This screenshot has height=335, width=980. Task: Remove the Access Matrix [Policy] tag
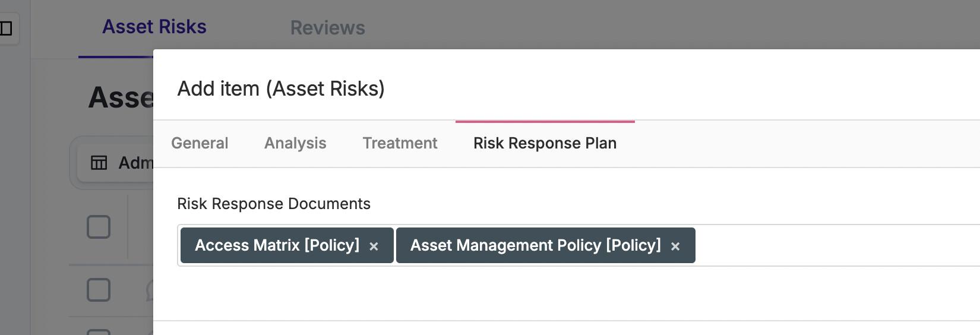pyautogui.click(x=374, y=246)
